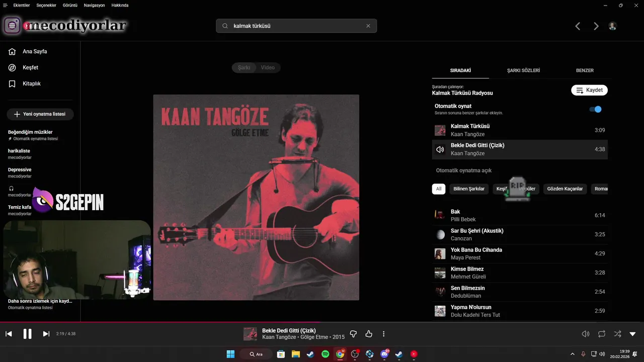Play Yok Bana Bu Cihanda
This screenshot has height=362, width=644.
click(x=520, y=253)
